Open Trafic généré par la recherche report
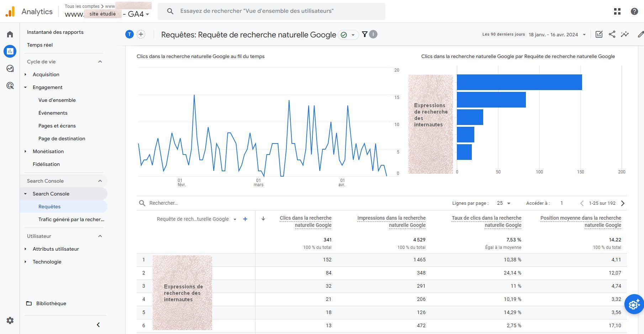The image size is (644, 334). coord(71,219)
